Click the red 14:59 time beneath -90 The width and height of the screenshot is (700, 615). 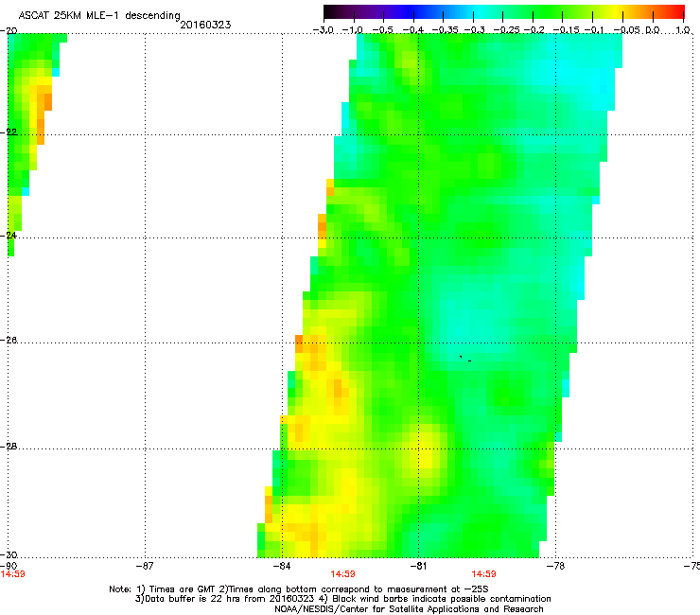click(12, 574)
